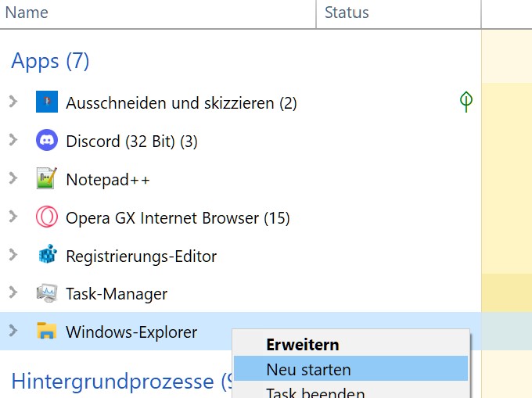Sort by the Status column header

(347, 13)
